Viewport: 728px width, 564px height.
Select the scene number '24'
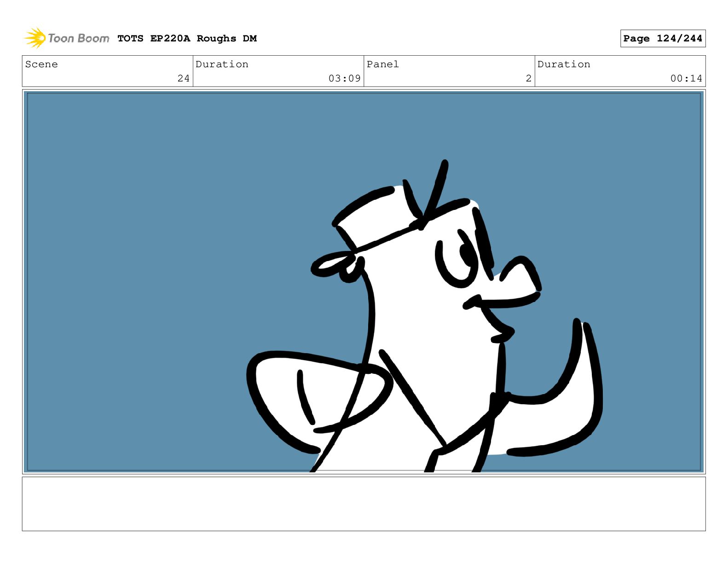(184, 79)
